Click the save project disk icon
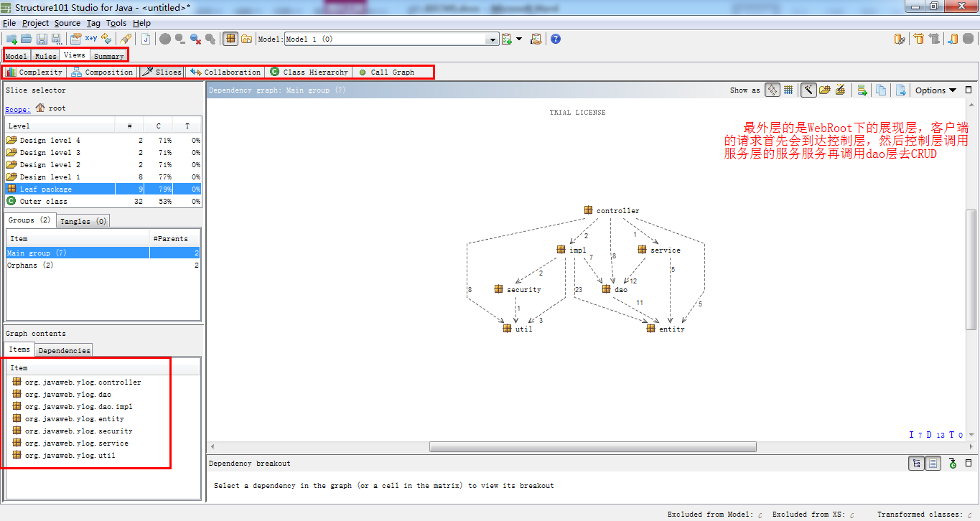 [x=42, y=39]
